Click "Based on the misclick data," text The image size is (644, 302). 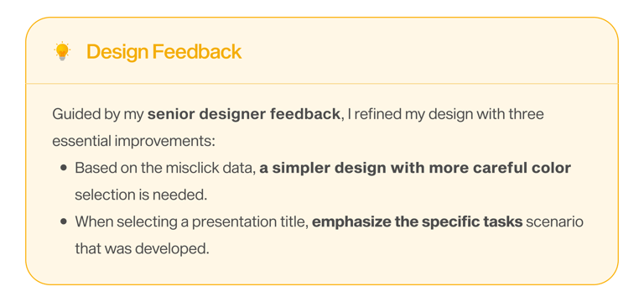coord(165,168)
